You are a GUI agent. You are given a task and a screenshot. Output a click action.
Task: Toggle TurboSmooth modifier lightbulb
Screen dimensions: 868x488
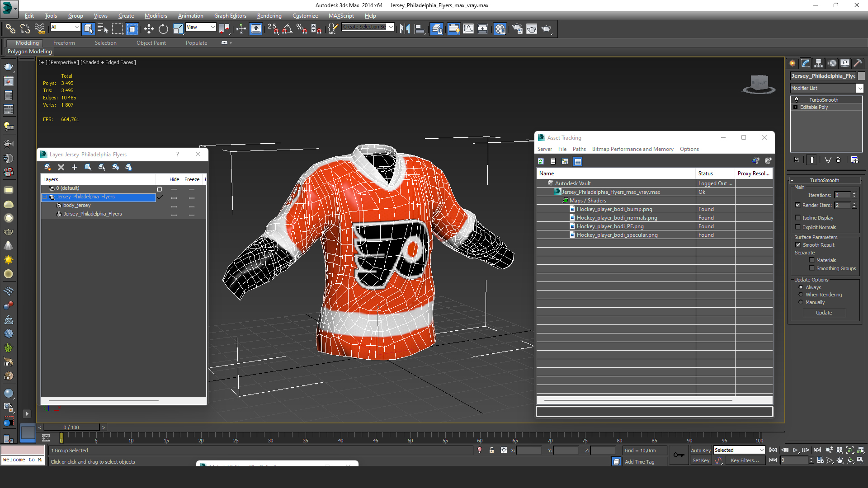(x=797, y=100)
